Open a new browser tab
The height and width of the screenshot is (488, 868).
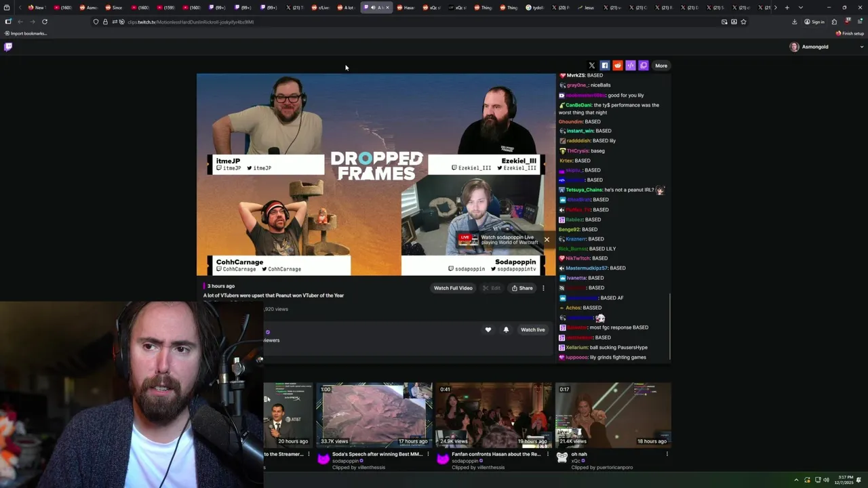[x=787, y=7]
